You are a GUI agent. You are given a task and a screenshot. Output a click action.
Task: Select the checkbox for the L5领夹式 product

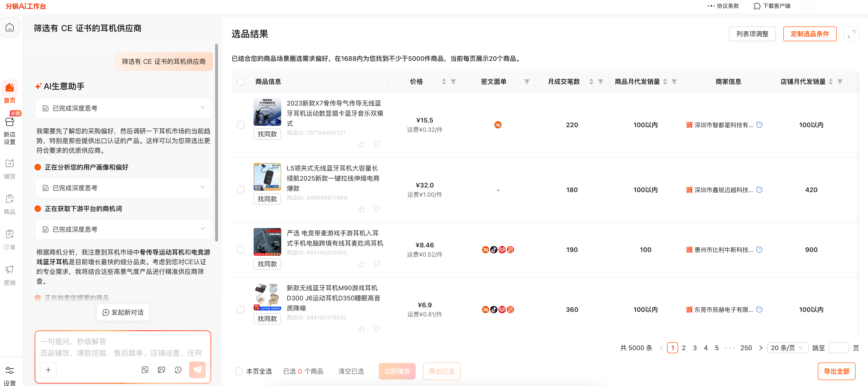click(x=241, y=190)
